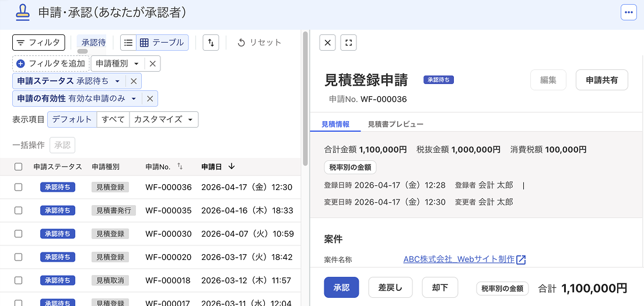Click 税率別の金額 in summary section
The width and height of the screenshot is (644, 306).
point(351,167)
